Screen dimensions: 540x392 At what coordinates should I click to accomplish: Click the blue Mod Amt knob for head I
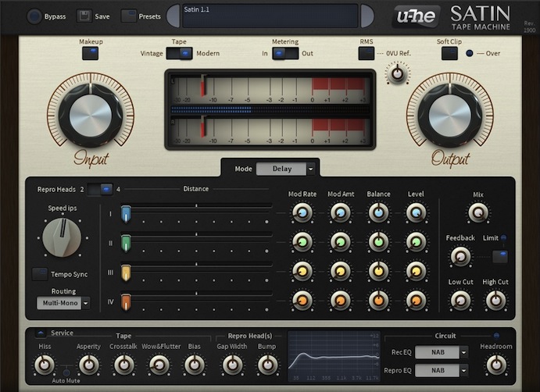[x=340, y=213]
